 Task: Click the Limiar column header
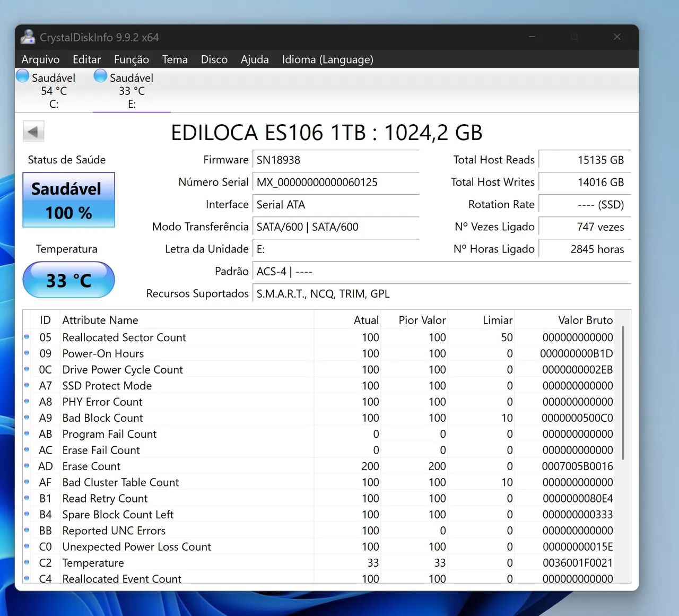coord(481,320)
